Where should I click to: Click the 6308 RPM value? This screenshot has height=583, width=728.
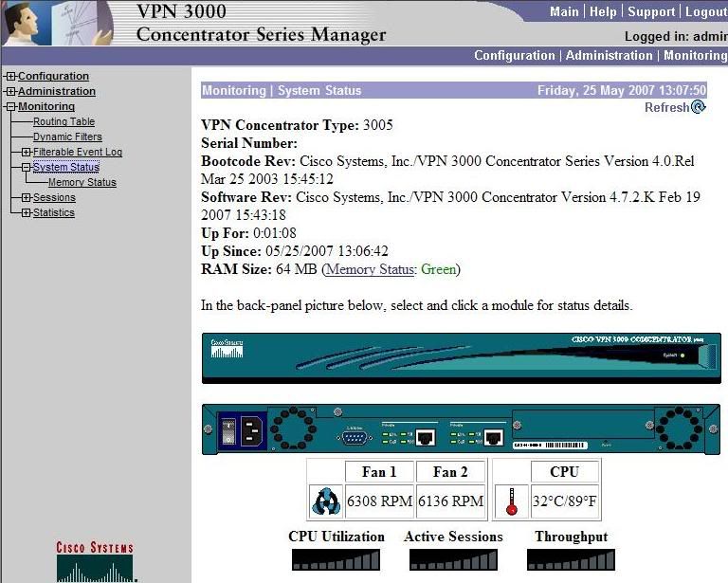[x=379, y=501]
